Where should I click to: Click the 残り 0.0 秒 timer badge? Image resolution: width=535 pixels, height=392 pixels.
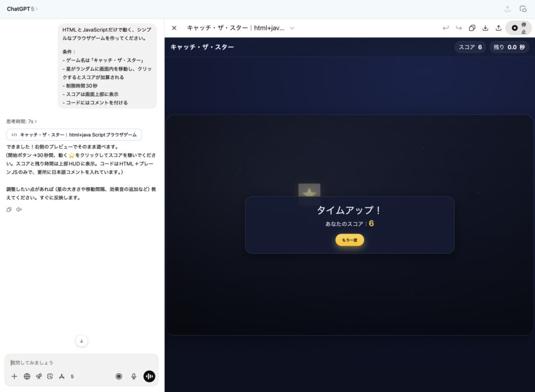point(509,47)
